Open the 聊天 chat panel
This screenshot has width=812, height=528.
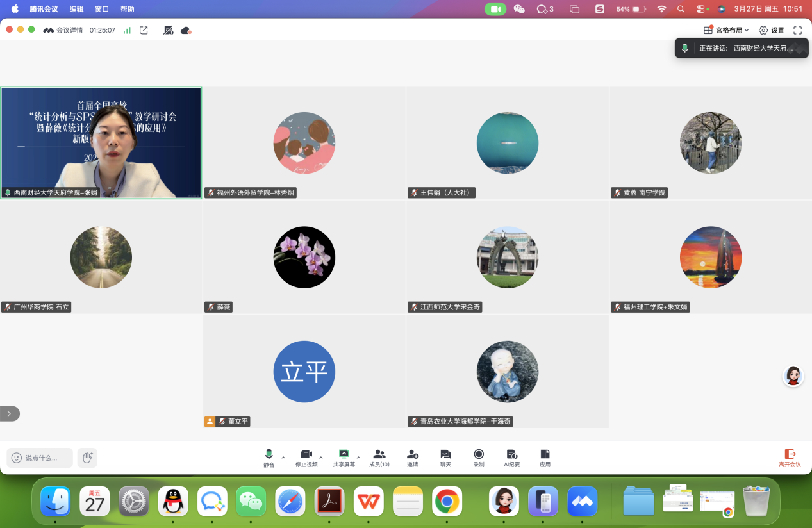[x=445, y=458]
